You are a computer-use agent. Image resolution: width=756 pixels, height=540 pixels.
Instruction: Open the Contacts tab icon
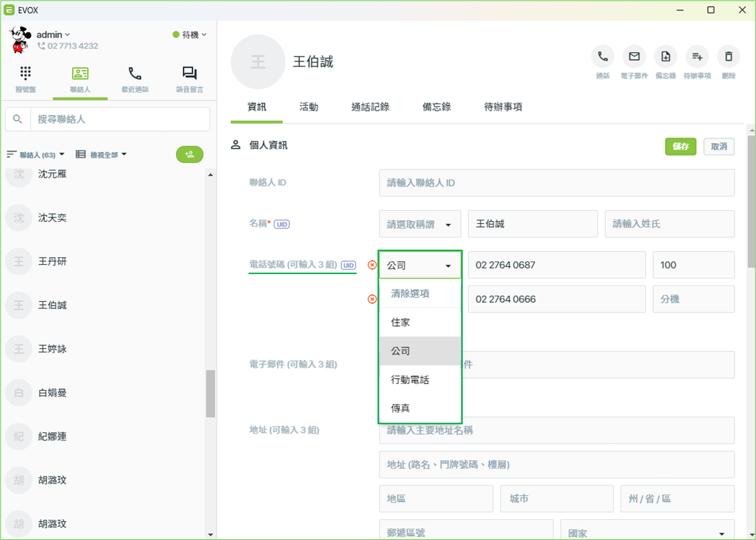[x=80, y=74]
